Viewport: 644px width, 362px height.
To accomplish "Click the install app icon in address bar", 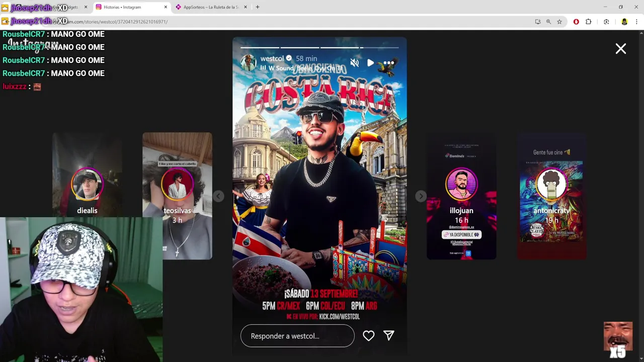I will [538, 22].
